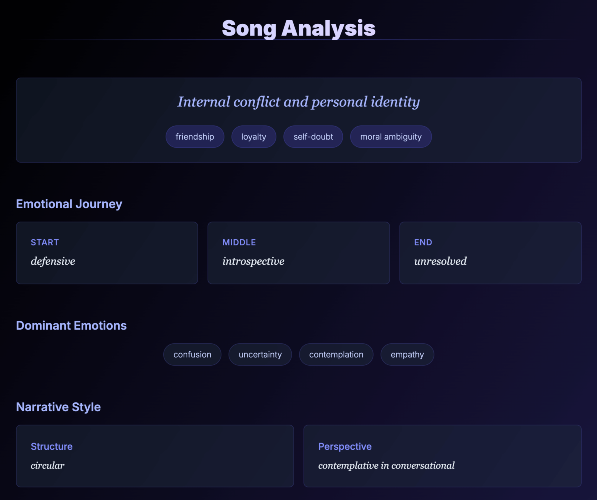Click the friendship tag
Viewport: 597px width, 500px height.
pyautogui.click(x=195, y=137)
